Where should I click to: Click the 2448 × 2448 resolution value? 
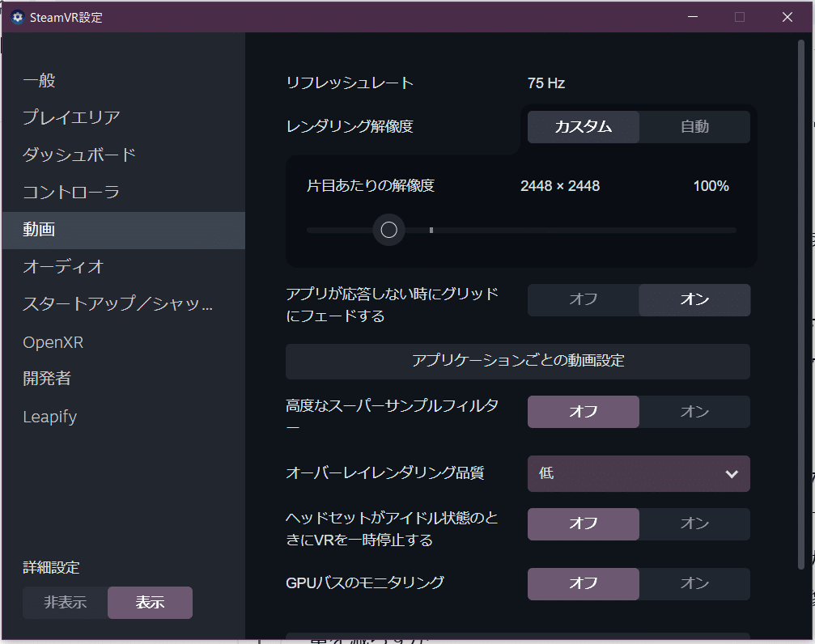[x=560, y=186]
